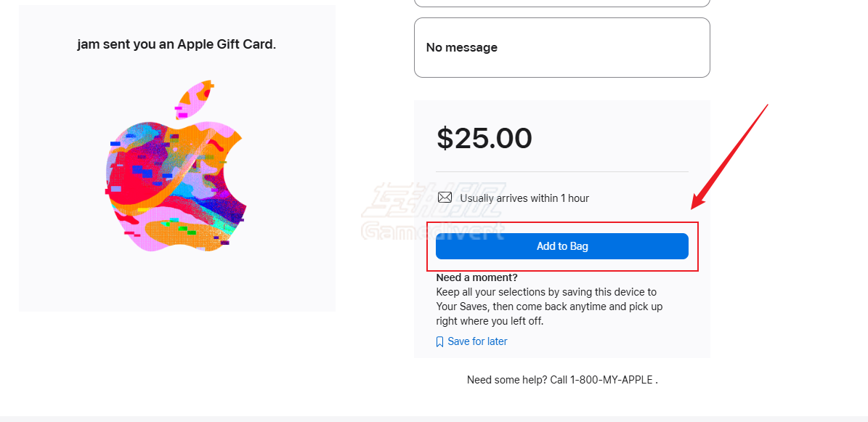Image resolution: width=868 pixels, height=422 pixels.
Task: Click Usually arrives within 1 hour text
Action: pos(524,198)
